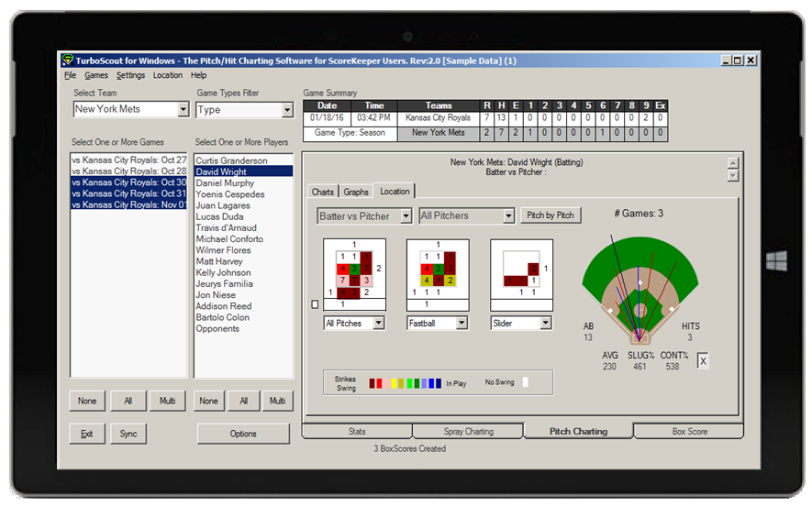Switch to the Stats bottom tab
Image resolution: width=812 pixels, height=507 pixels.
point(357,432)
